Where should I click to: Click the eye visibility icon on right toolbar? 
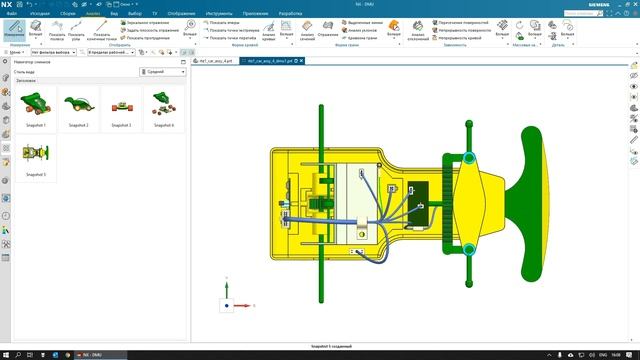[x=633, y=87]
